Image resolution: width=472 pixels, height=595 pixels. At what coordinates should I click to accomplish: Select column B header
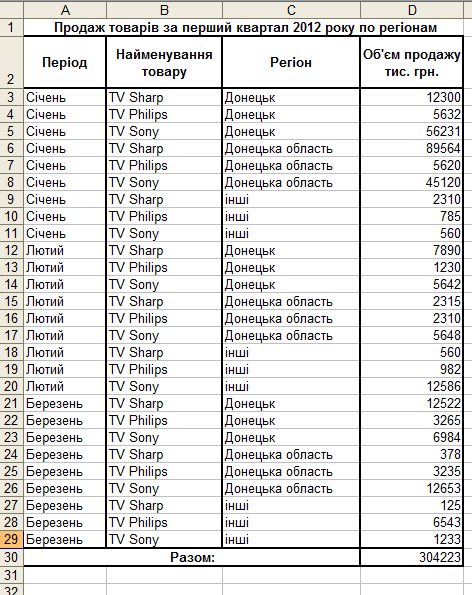tap(164, 10)
